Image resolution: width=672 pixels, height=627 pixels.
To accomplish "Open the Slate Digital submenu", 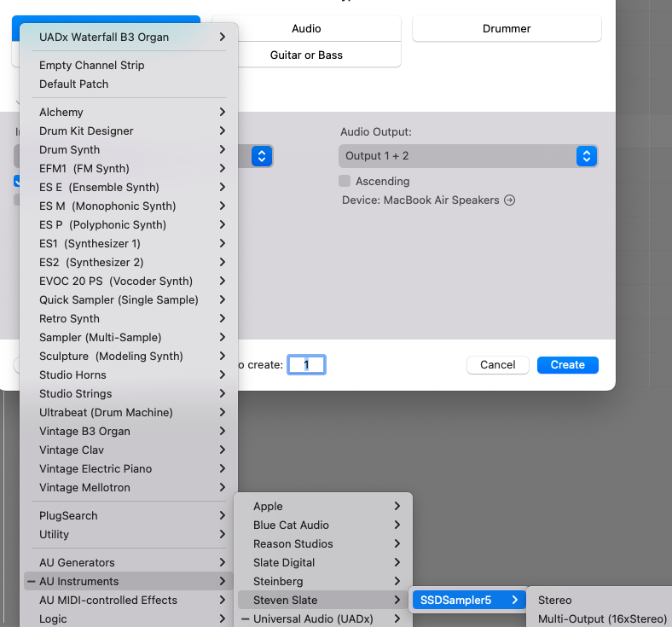I will pos(325,563).
